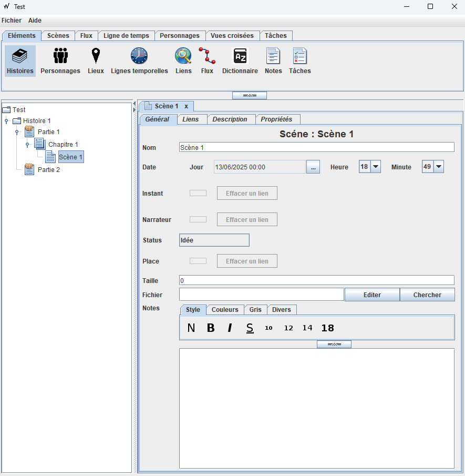The width and height of the screenshot is (465, 476).
Task: Open the Lignes temporelles tool
Action: coord(139,59)
